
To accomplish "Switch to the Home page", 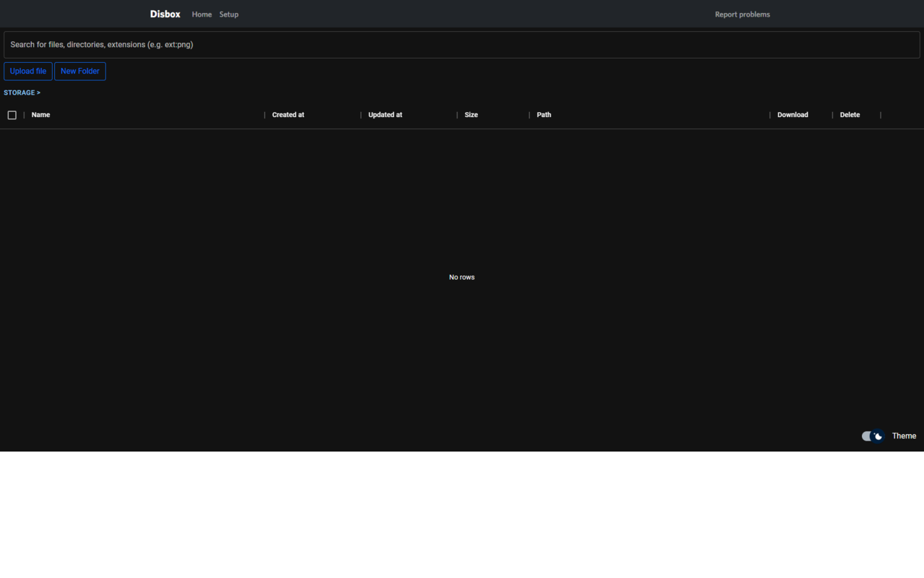I will pos(201,14).
